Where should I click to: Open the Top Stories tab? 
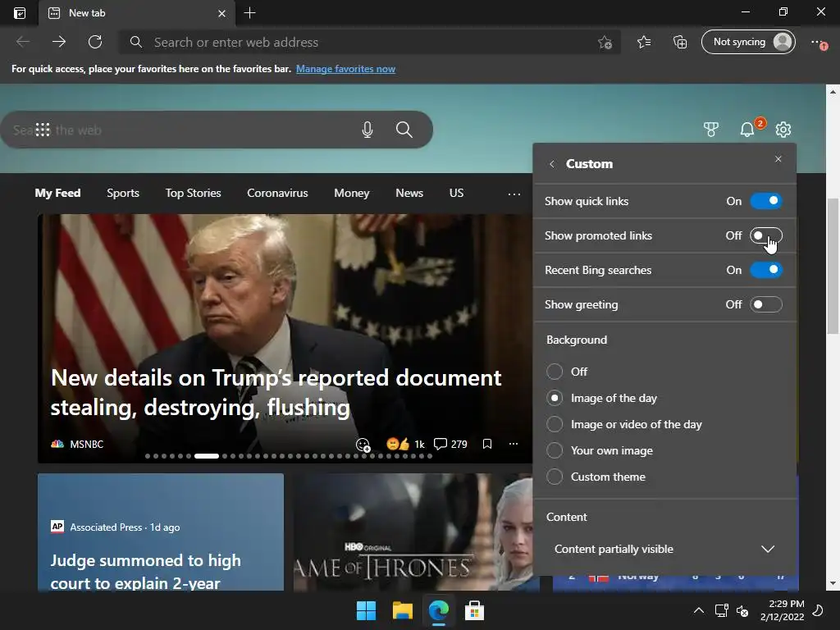pos(193,193)
